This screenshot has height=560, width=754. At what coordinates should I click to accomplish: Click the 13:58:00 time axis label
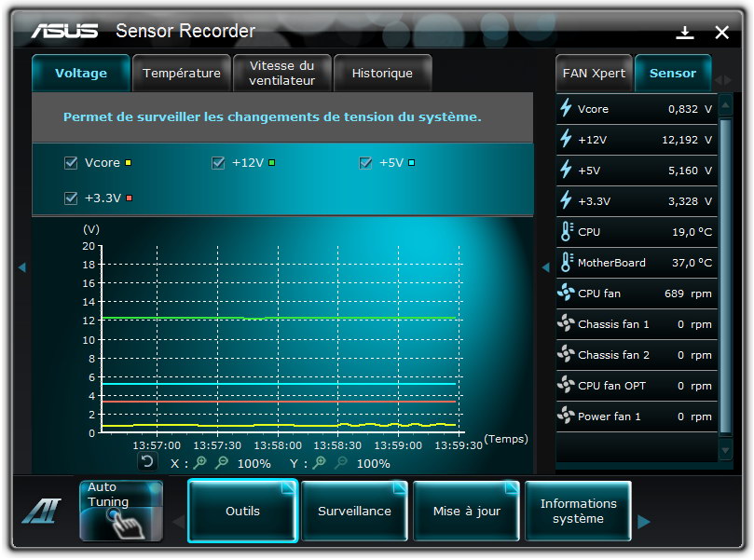(x=278, y=445)
